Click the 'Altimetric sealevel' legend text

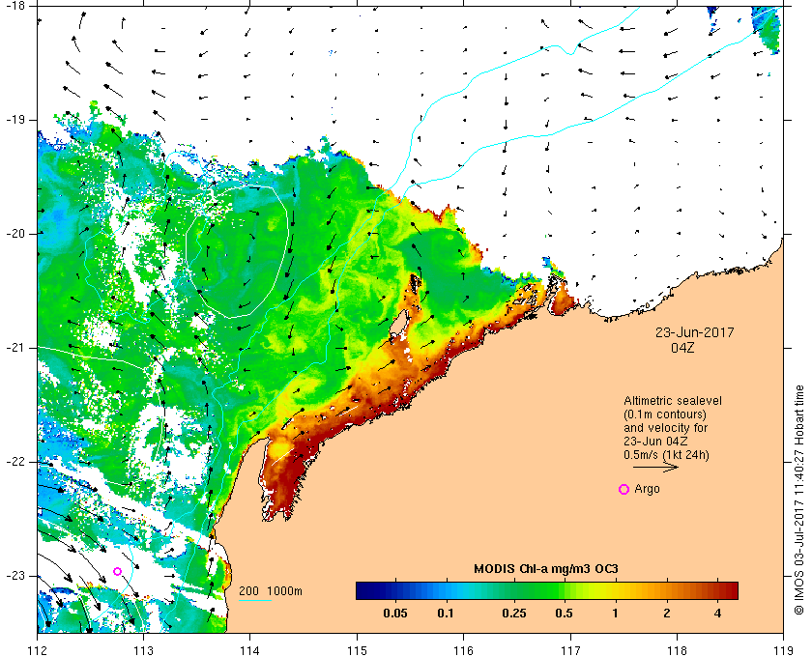(672, 401)
